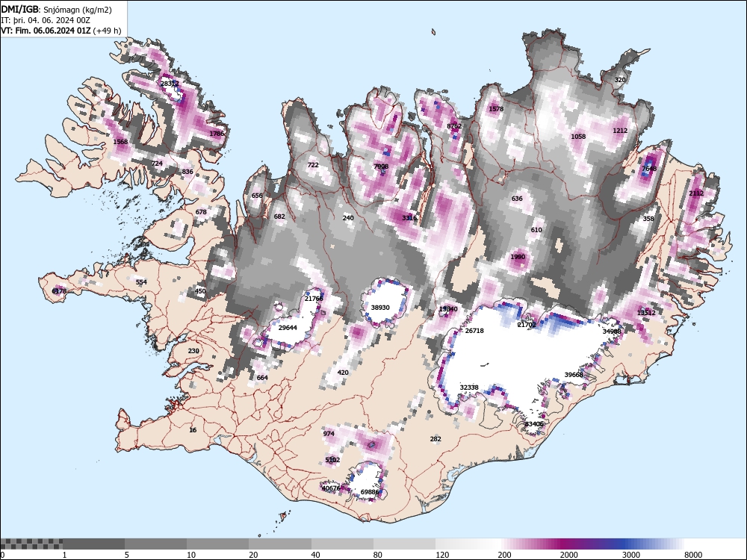Click the snow value 230
The width and height of the screenshot is (747, 560).
[193, 351]
